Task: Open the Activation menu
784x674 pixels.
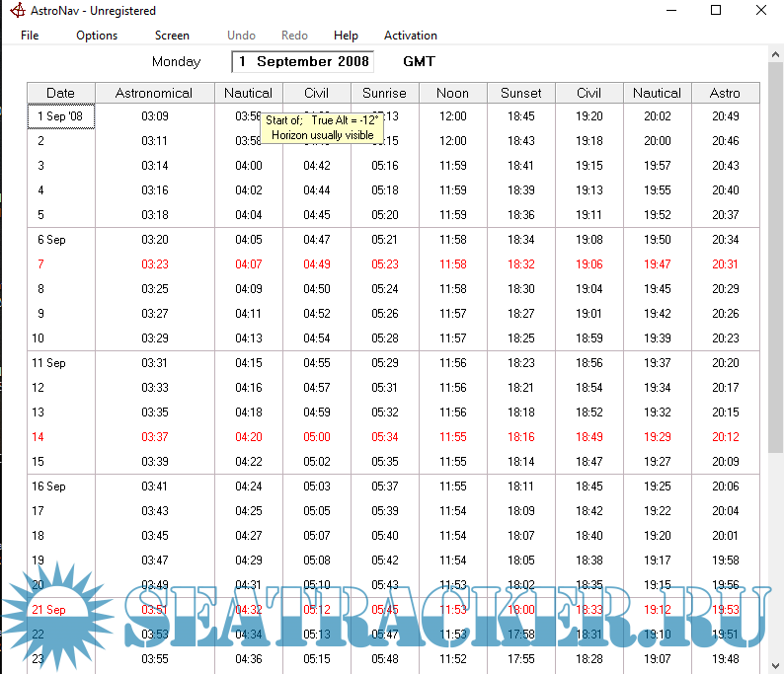Action: [411, 36]
